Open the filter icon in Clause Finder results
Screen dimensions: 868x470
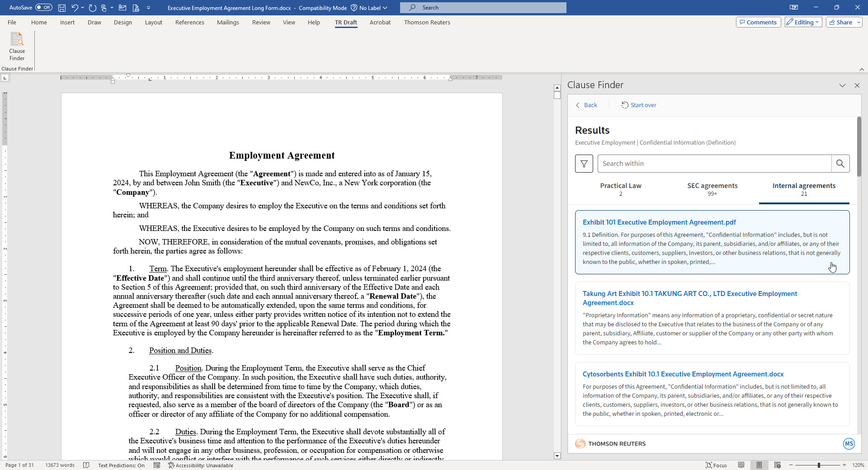[x=584, y=164]
